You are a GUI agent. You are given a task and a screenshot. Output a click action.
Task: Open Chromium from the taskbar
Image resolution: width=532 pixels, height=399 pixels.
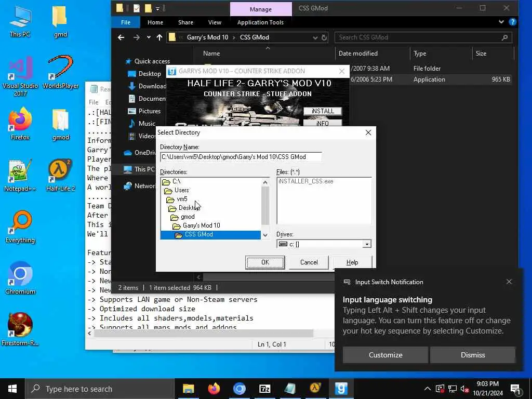[239, 389]
